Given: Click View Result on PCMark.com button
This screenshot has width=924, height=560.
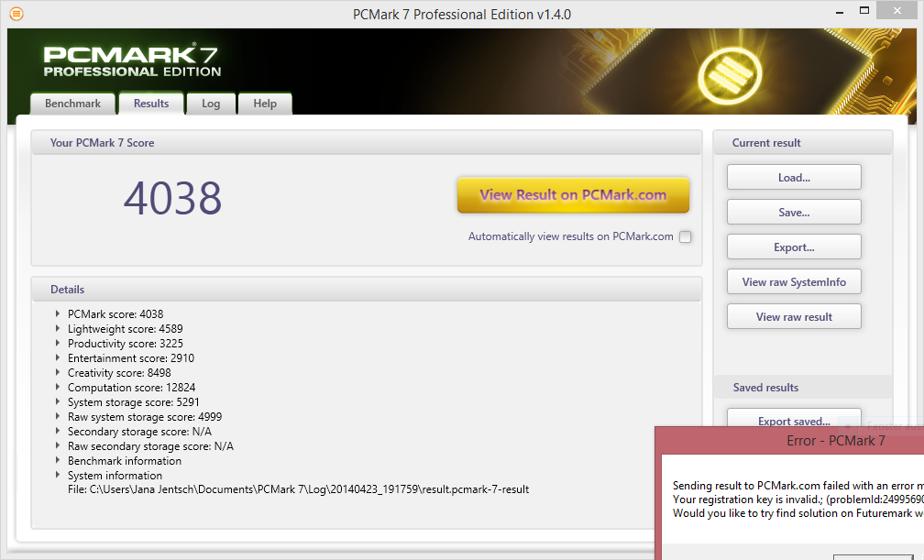Looking at the screenshot, I should (x=573, y=195).
